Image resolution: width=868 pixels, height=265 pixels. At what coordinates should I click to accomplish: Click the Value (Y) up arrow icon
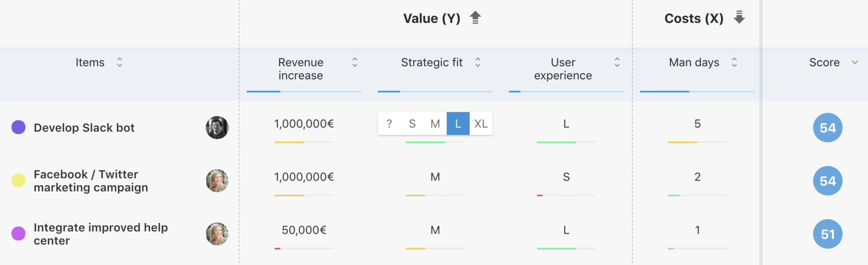click(475, 18)
